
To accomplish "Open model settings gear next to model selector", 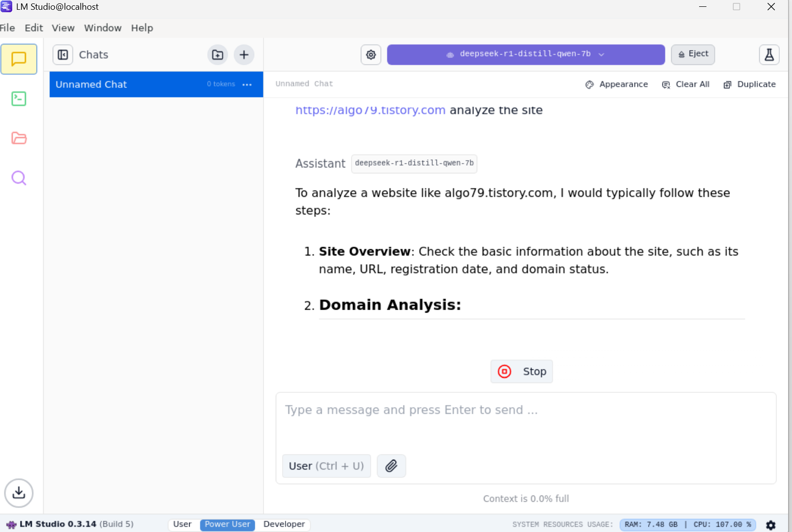I will tap(371, 55).
